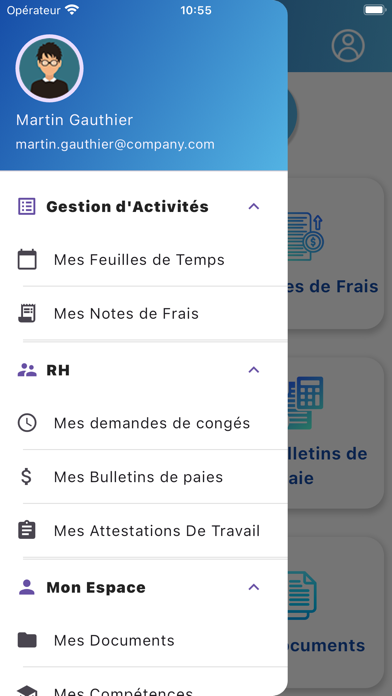Tap the Martin Gauthier name label
The height and width of the screenshot is (696, 392).
pyautogui.click(x=74, y=120)
